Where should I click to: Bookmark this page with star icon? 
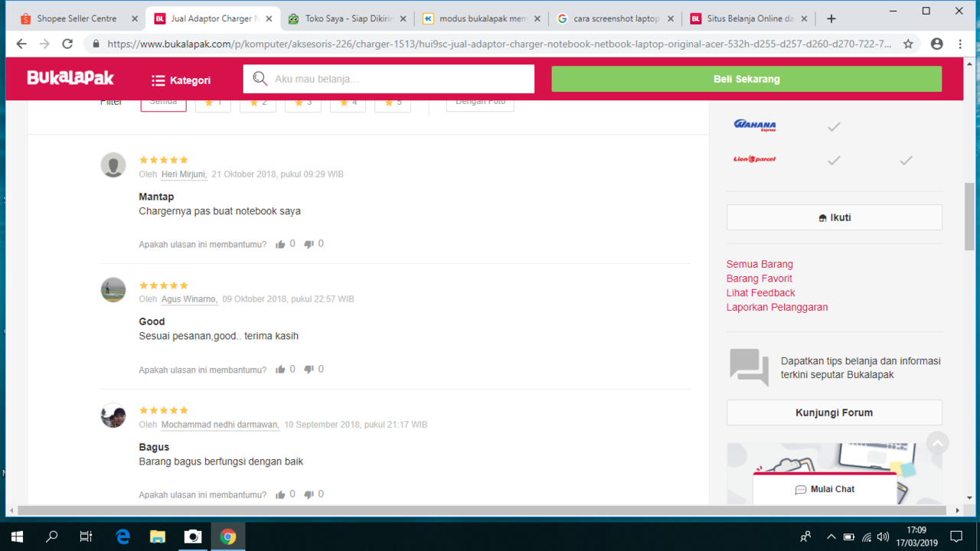(x=908, y=44)
